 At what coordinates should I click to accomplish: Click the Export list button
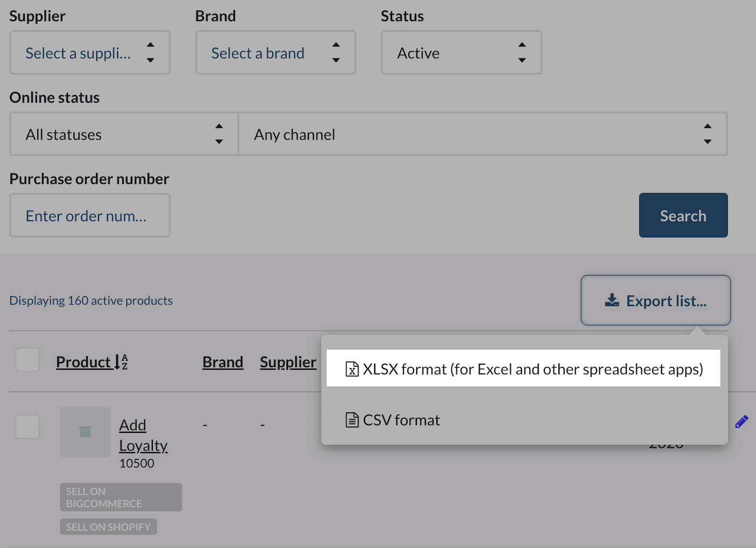point(656,300)
